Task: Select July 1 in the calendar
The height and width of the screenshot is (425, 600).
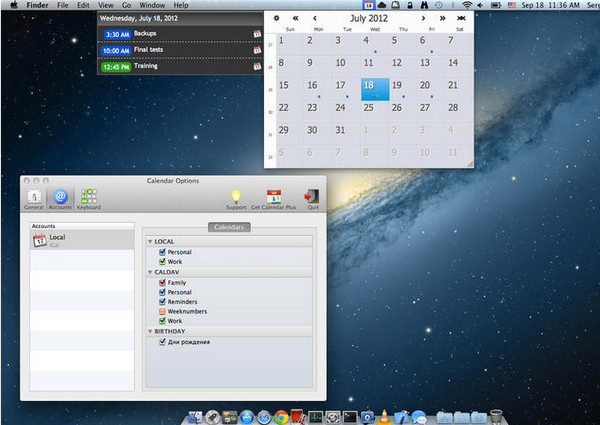Action: [x=290, y=45]
